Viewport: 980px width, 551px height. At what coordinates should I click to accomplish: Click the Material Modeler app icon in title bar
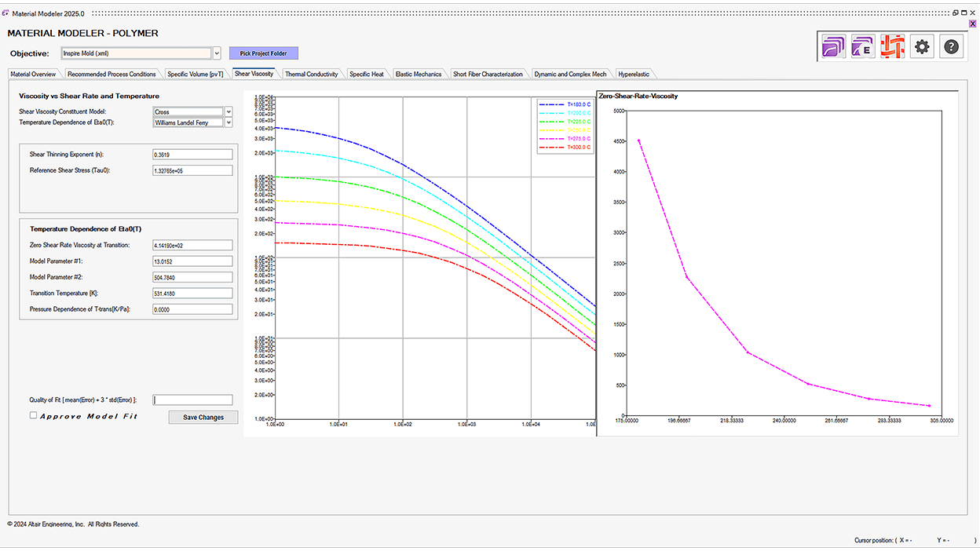click(x=5, y=13)
